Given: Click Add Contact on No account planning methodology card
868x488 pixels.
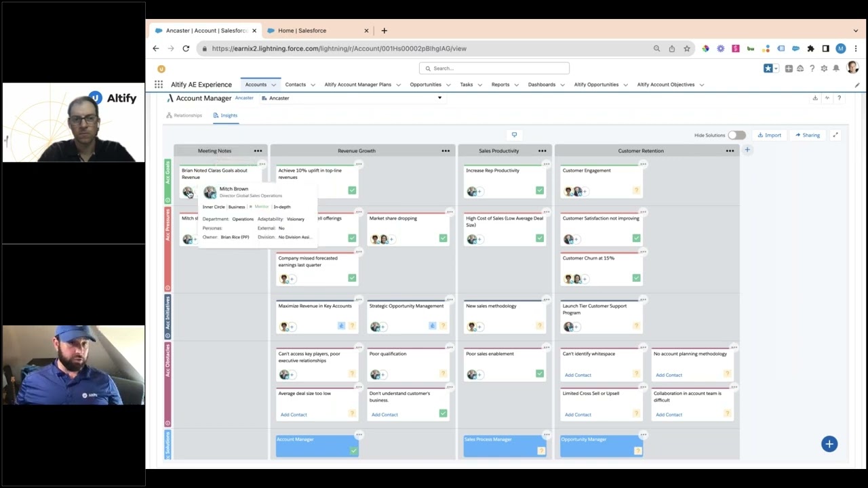Looking at the screenshot, I should pos(669,375).
